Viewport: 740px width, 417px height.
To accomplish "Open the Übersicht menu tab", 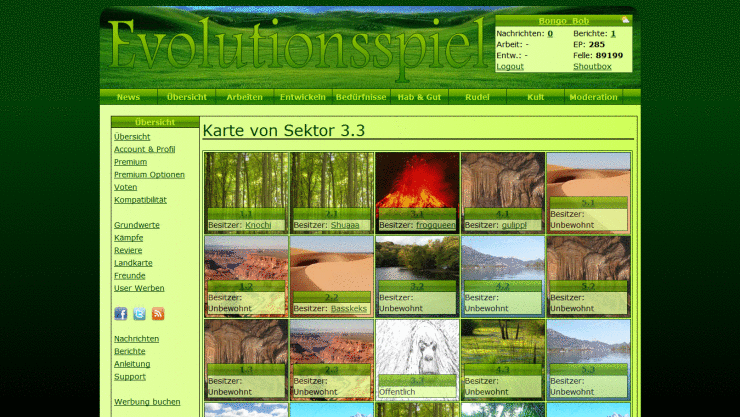I will [x=187, y=97].
